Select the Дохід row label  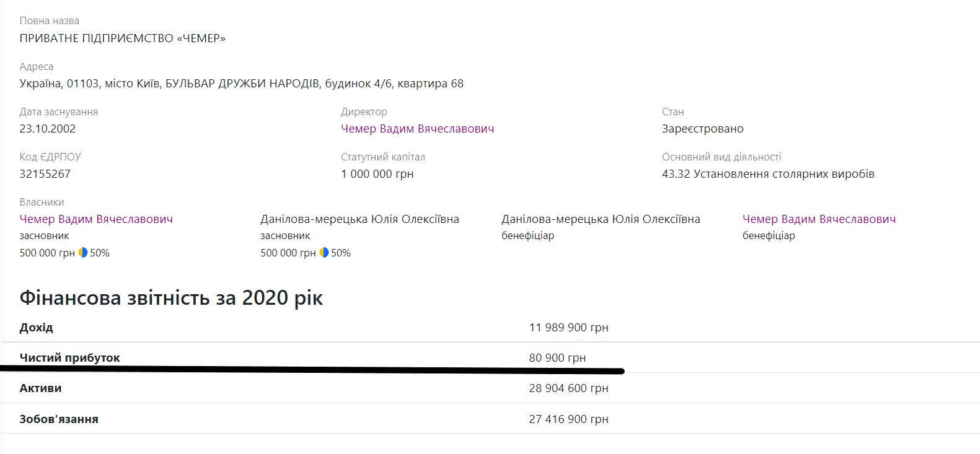pos(37,328)
